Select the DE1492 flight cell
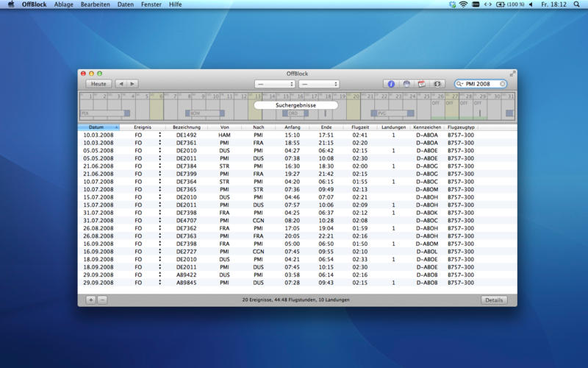Viewport: 588px width, 368px height. pyautogui.click(x=187, y=135)
